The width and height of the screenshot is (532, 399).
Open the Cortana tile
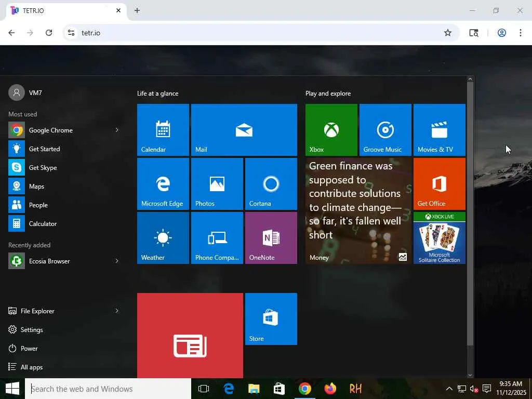[271, 183]
